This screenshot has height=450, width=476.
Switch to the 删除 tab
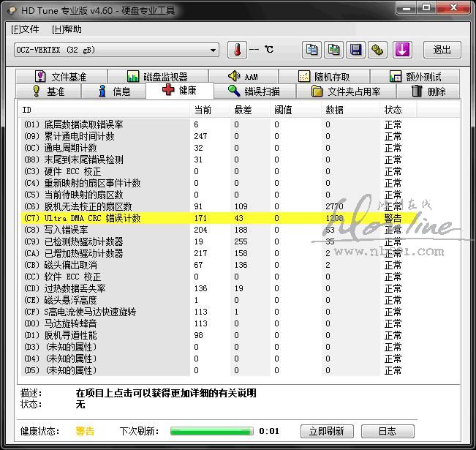coord(428,91)
